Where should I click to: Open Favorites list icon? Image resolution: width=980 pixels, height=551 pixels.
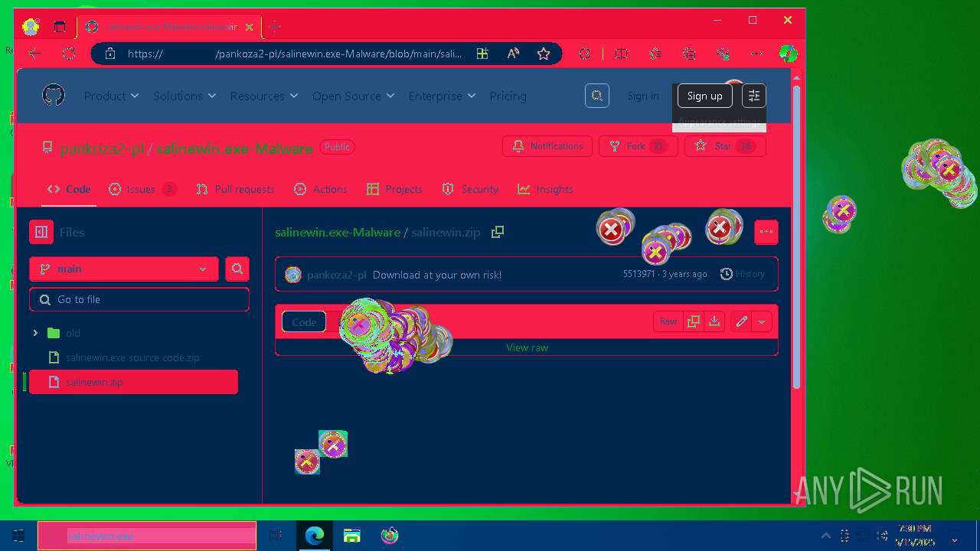pyautogui.click(x=655, y=54)
